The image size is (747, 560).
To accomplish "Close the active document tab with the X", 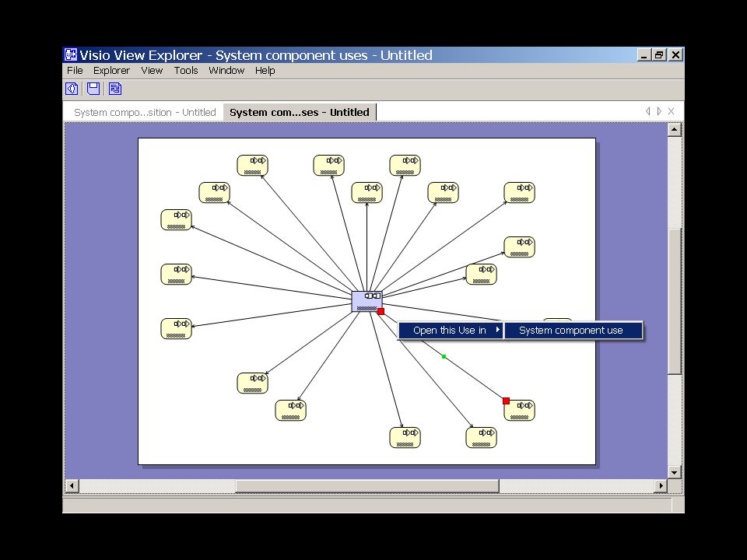I will tap(672, 111).
